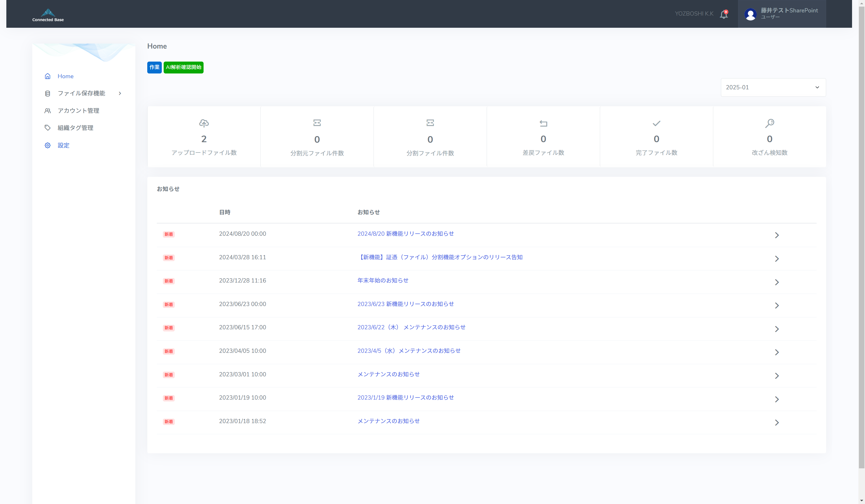Open 【新機能】証憑（ファイル）分割機能 release link
This screenshot has width=865, height=504.
(x=440, y=257)
